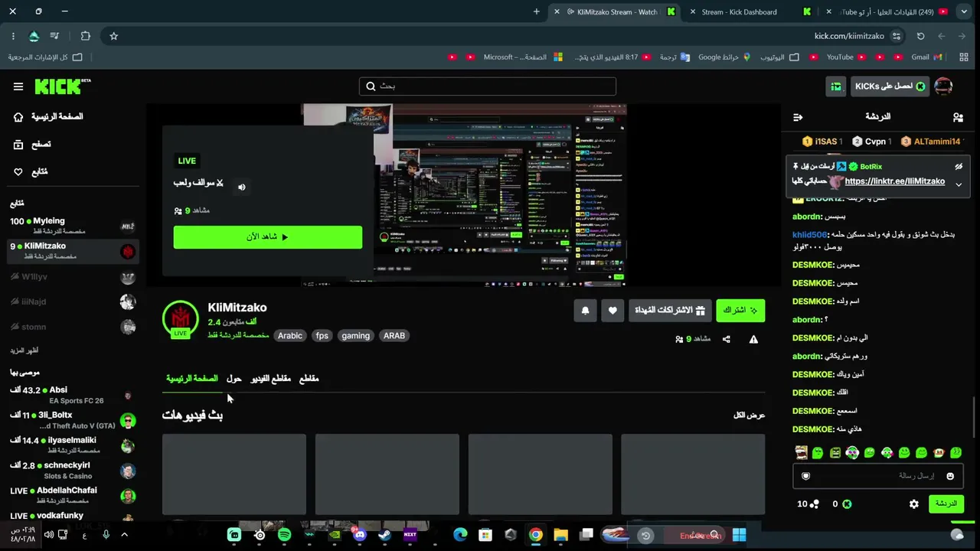
Task: Switch to the Videos tab
Action: (271, 379)
